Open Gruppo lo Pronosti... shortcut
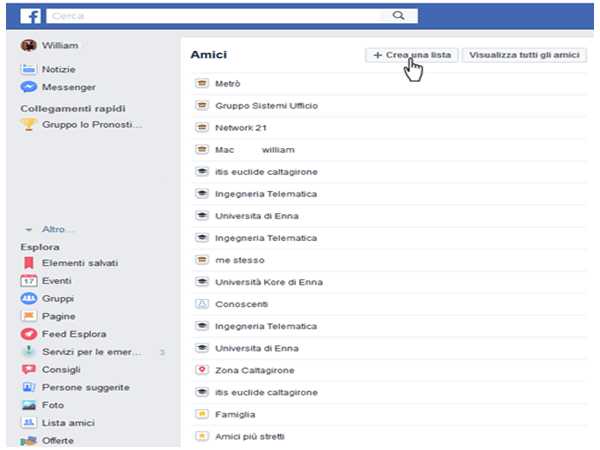 click(92, 125)
